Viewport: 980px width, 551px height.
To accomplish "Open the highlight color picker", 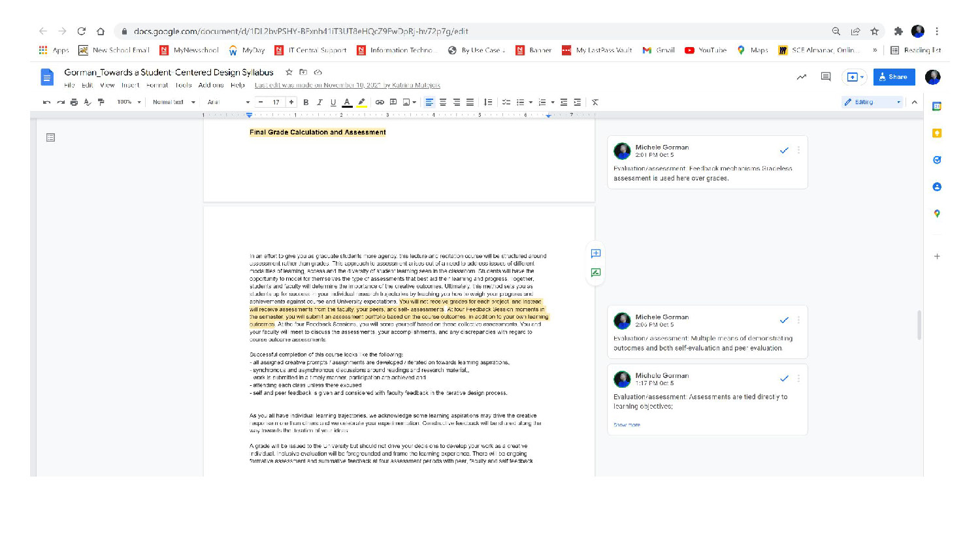I will [x=361, y=102].
